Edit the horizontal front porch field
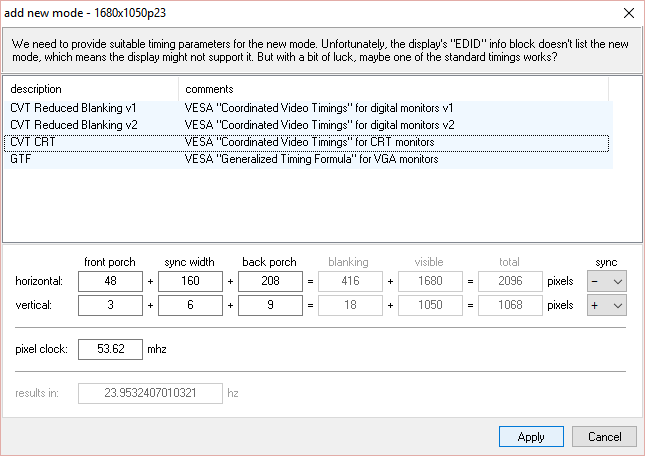The image size is (645, 456). coord(110,281)
